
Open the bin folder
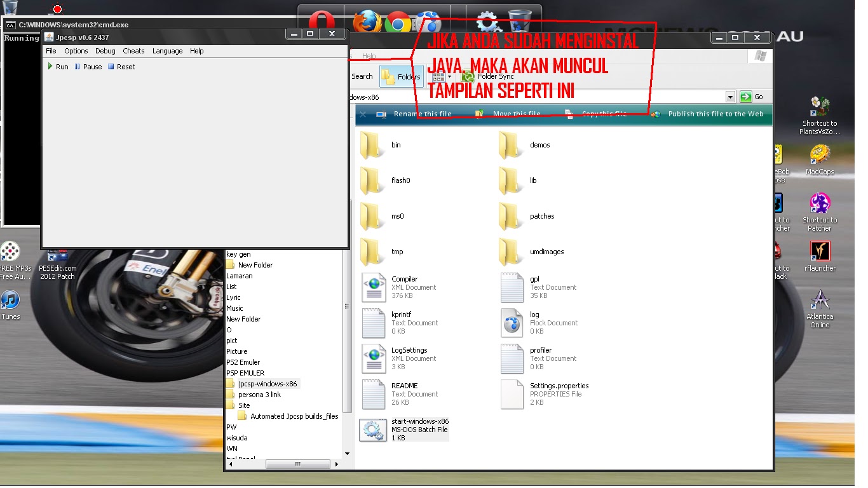[381, 145]
